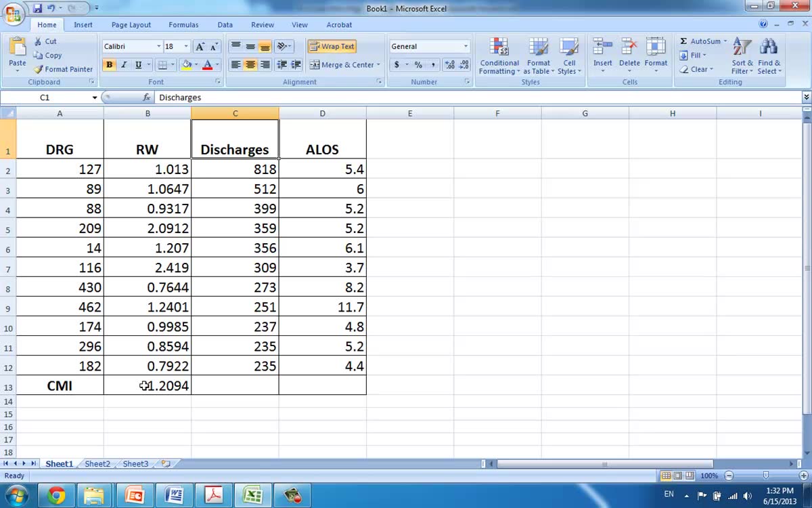Click the Copy button in Clipboard

(x=48, y=56)
